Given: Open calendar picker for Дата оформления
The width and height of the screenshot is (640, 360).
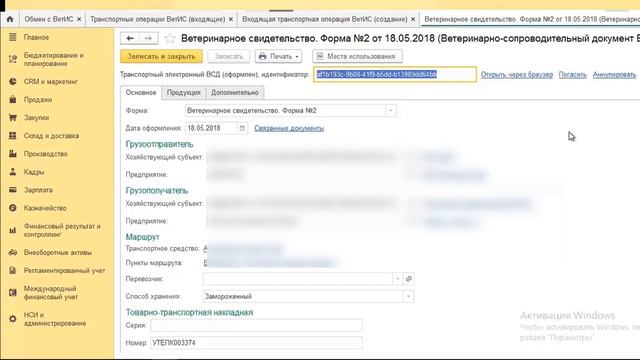Looking at the screenshot, I should coord(242,128).
